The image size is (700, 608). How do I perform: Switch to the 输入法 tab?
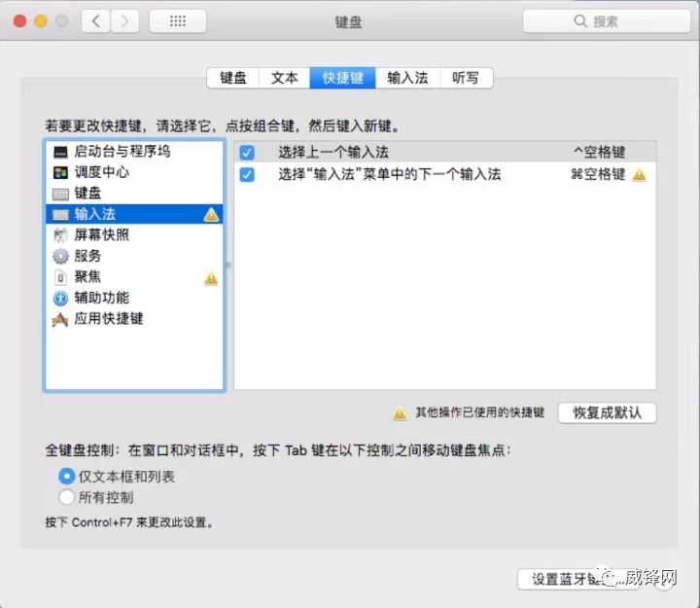pos(407,78)
